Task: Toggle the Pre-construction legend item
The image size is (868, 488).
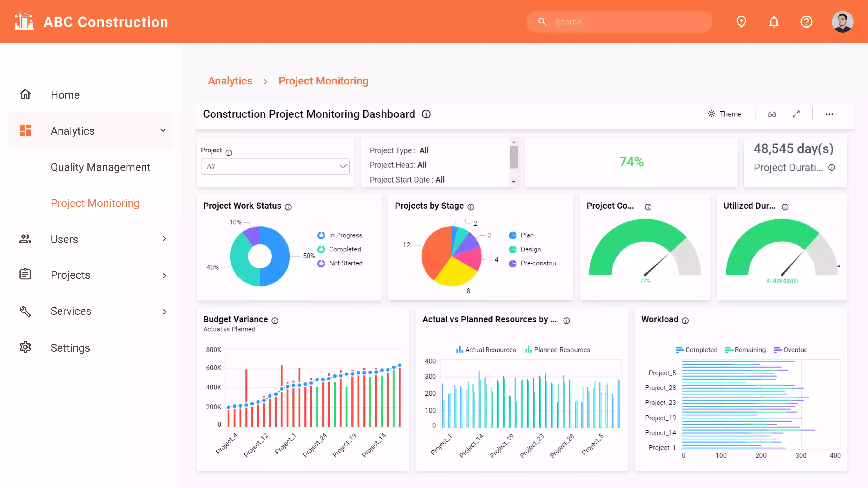Action: (x=532, y=263)
